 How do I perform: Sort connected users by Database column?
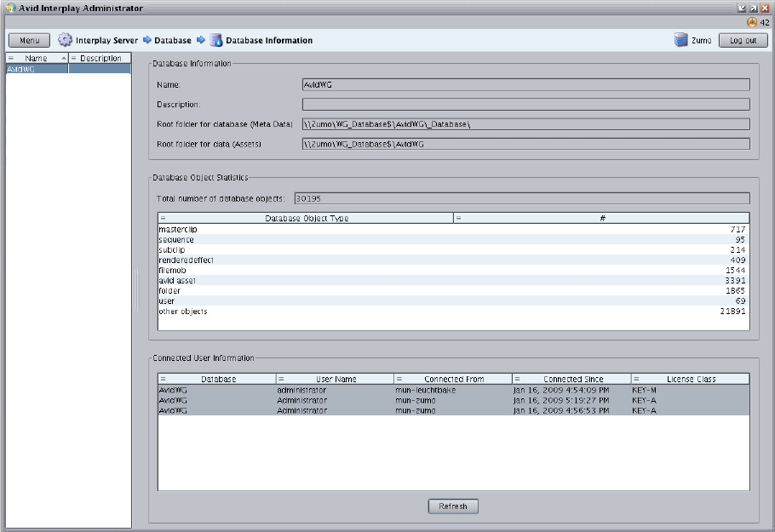pos(217,379)
